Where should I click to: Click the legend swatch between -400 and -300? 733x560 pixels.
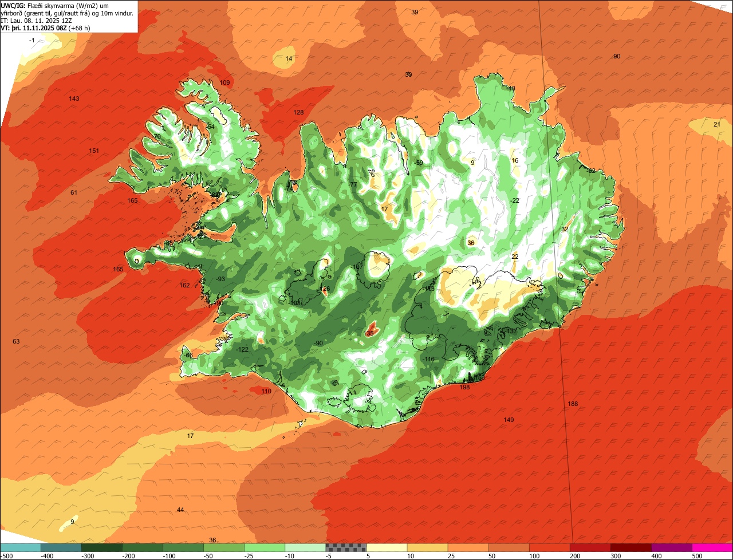pyautogui.click(x=61, y=547)
